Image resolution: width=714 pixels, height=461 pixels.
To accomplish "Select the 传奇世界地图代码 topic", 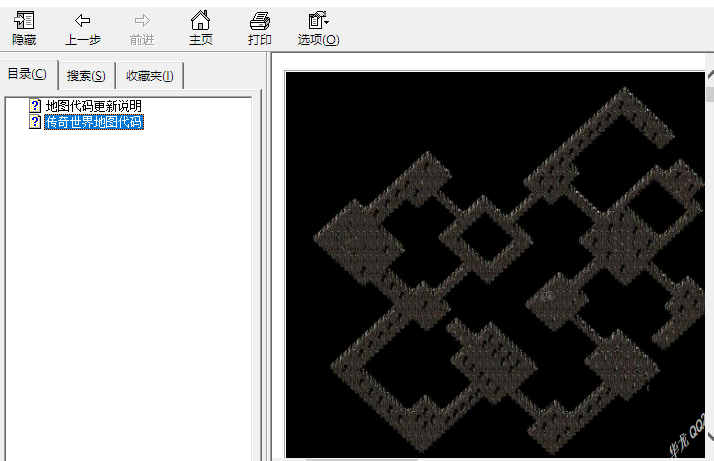I will pyautogui.click(x=93, y=122).
